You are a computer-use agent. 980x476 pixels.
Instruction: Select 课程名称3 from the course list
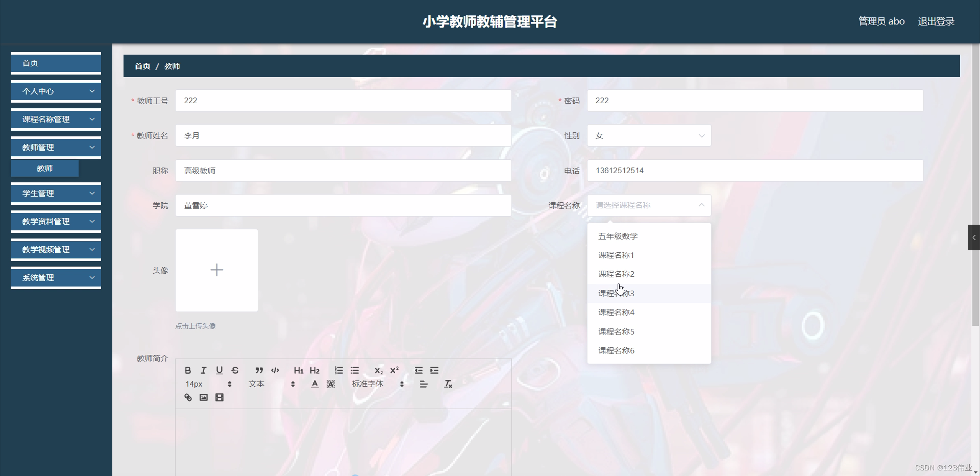[x=616, y=293]
